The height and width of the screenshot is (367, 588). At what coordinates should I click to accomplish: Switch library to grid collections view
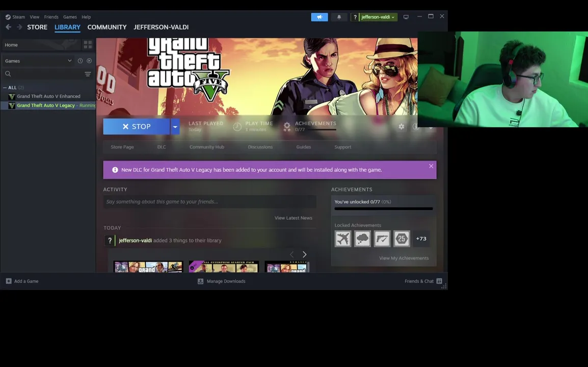(88, 45)
